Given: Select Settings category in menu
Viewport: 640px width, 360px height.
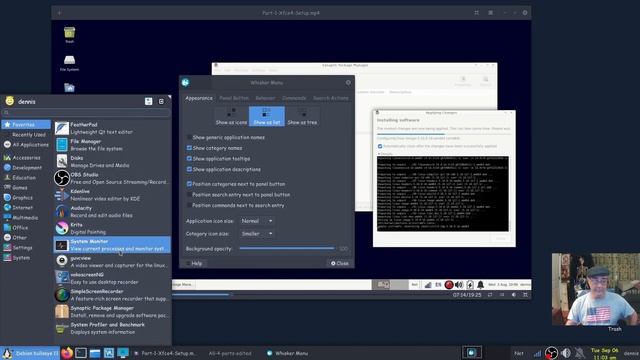Looking at the screenshot, I should point(26,248).
